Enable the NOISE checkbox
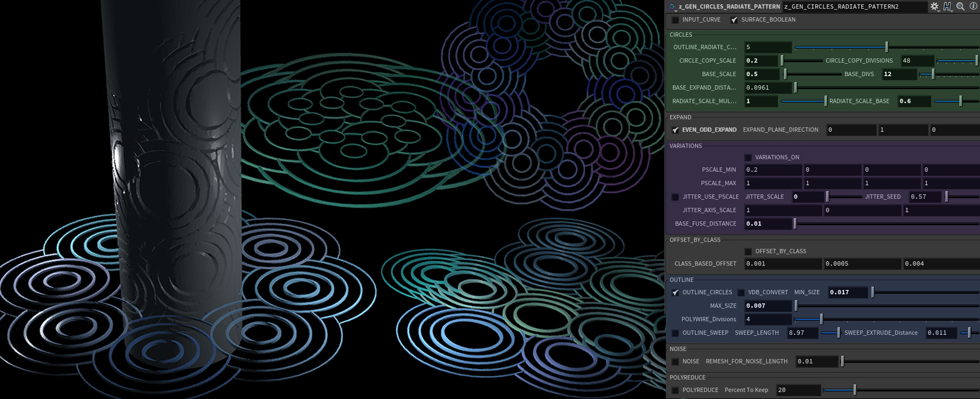Image resolution: width=980 pixels, height=399 pixels. pyautogui.click(x=675, y=362)
